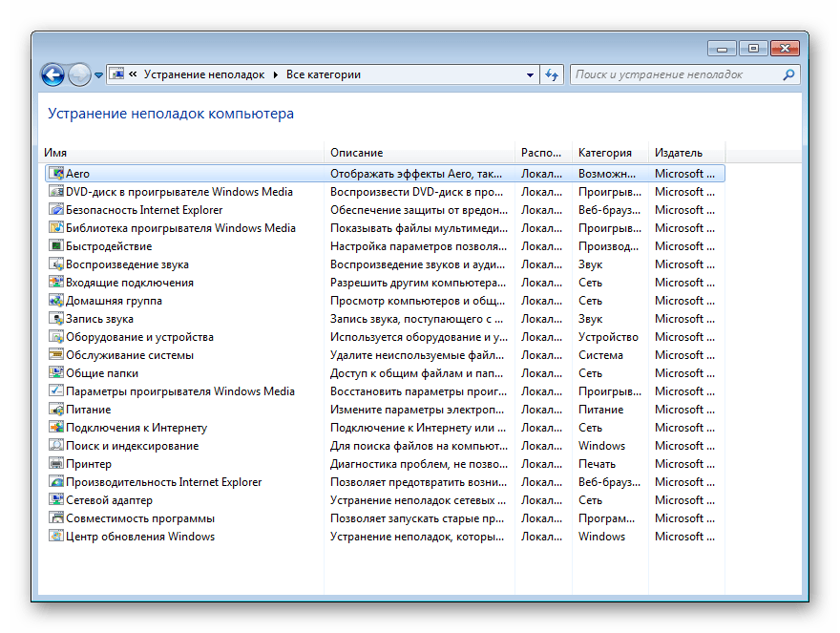Click the Принтер troubleshooter icon
The image size is (840, 633).
point(56,464)
